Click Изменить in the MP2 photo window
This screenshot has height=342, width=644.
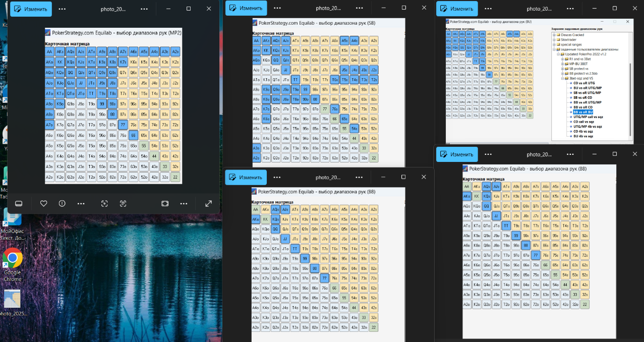[31, 9]
